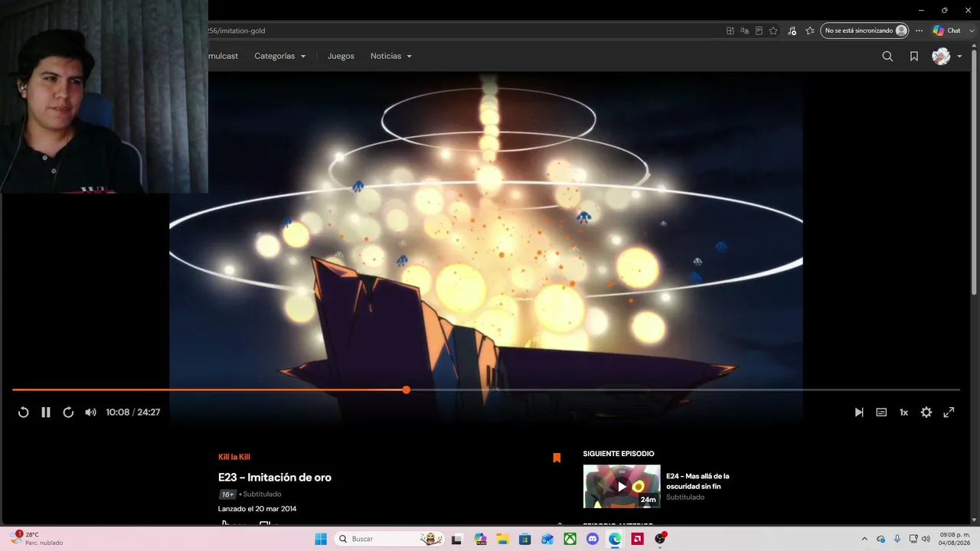The width and height of the screenshot is (980, 551).
Task: Seek using the orange playback progress handle
Action: tap(407, 390)
